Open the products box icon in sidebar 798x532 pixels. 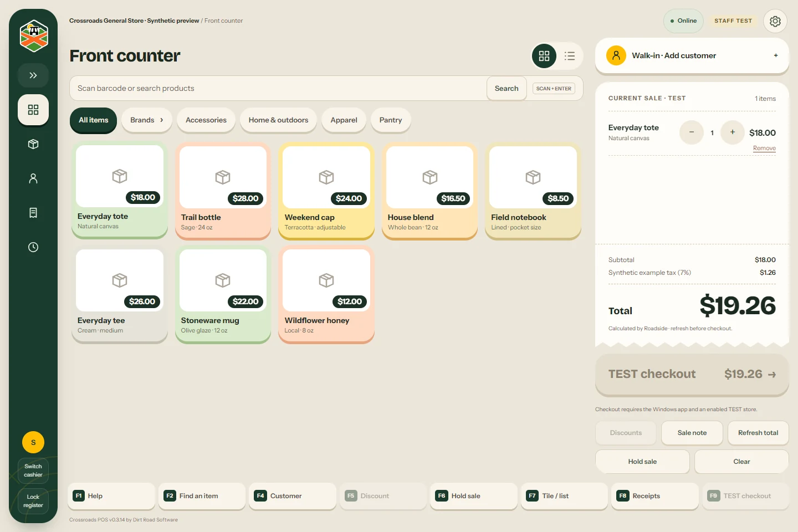pyautogui.click(x=33, y=144)
